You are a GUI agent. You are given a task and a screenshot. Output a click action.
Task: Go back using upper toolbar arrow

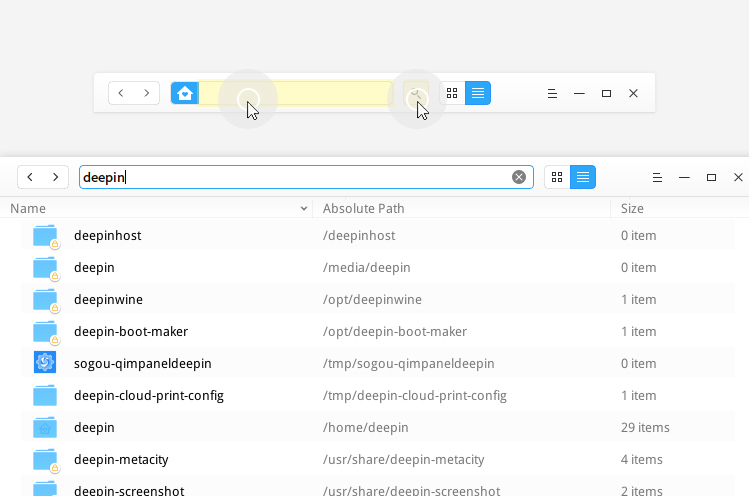pyautogui.click(x=121, y=93)
